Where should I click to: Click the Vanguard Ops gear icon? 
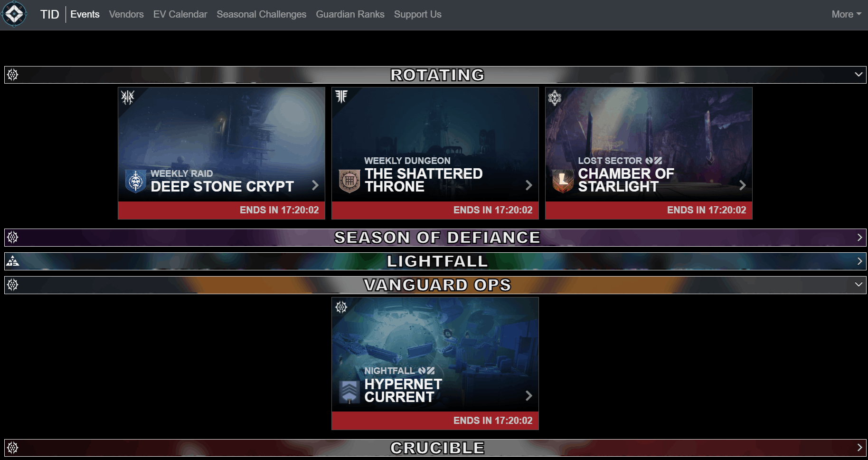coord(13,285)
